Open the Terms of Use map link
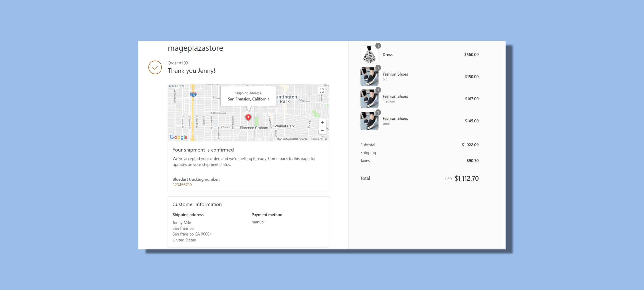The image size is (644, 290). (319, 139)
